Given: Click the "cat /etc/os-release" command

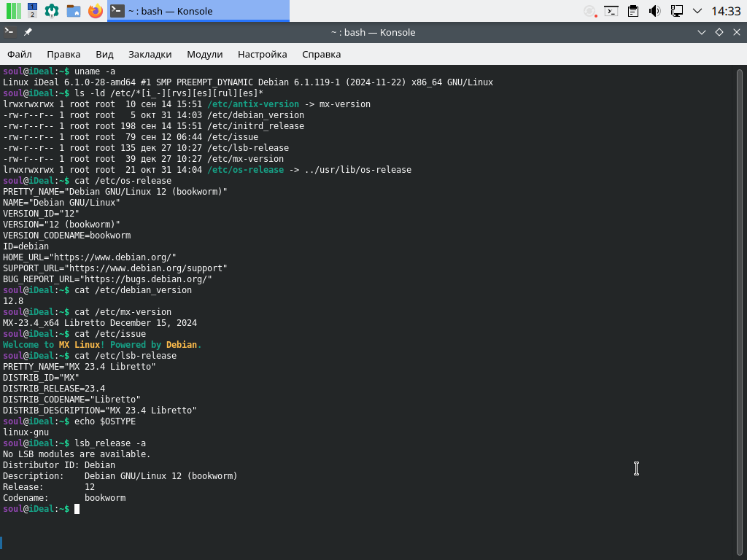Looking at the screenshot, I should [x=123, y=181].
